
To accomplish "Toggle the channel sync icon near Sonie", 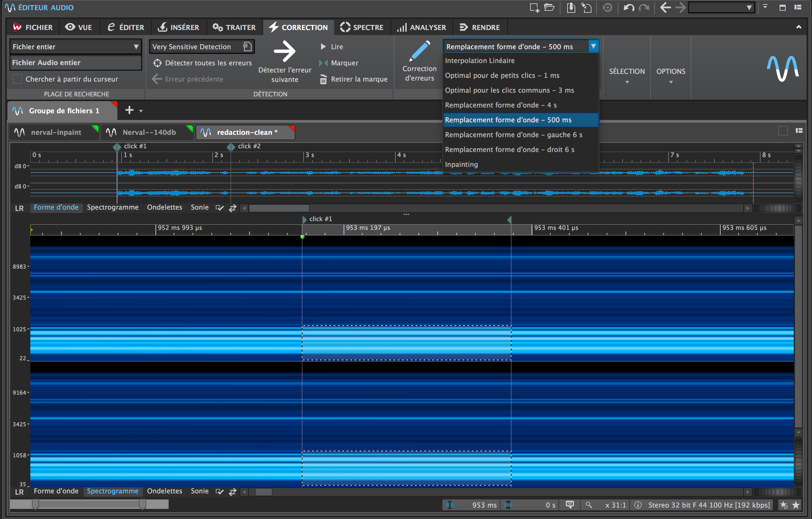I will (232, 208).
